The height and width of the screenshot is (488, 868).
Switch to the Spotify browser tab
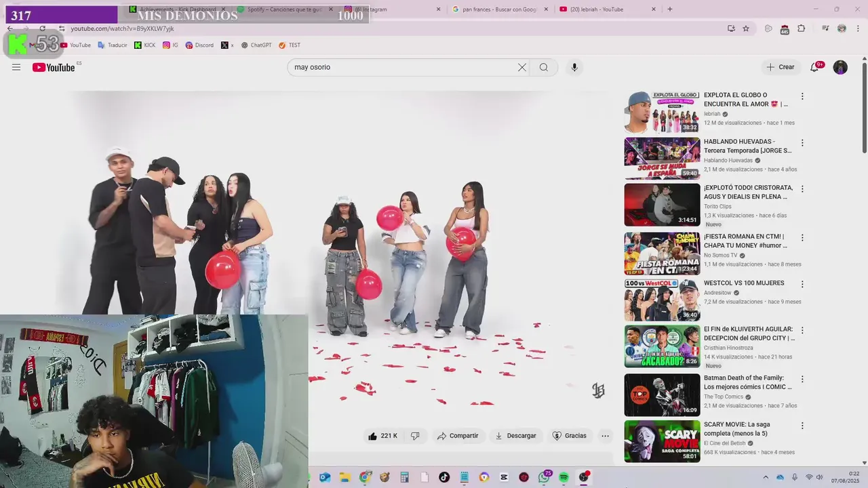(x=285, y=9)
